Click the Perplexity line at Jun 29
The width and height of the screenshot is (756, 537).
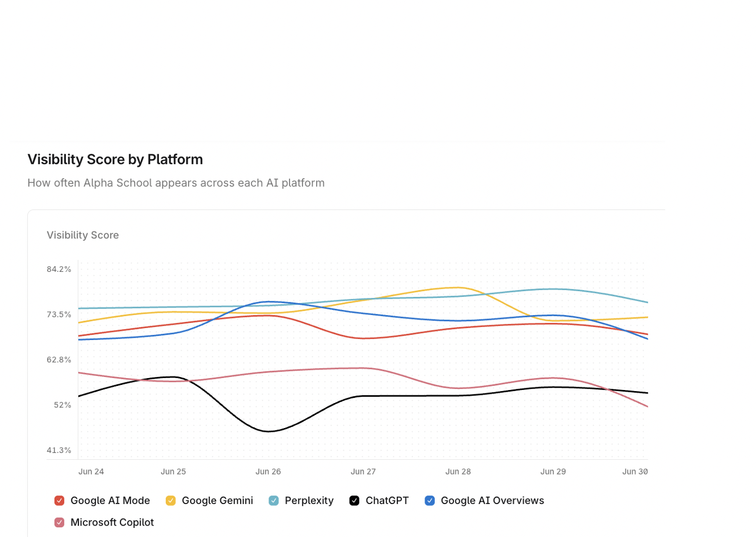[x=553, y=289]
